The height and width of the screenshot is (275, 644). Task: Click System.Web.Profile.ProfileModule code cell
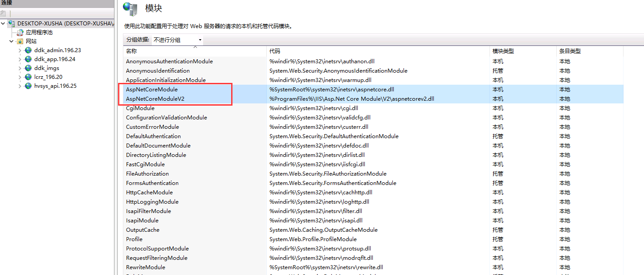click(x=313, y=239)
